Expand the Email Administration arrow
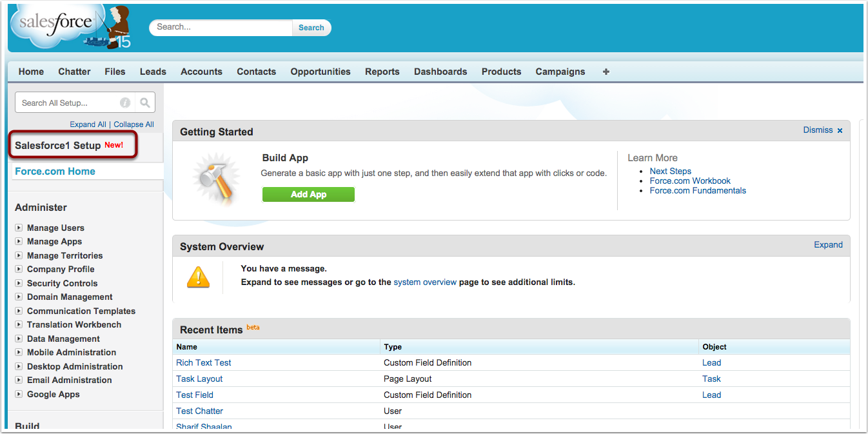The width and height of the screenshot is (868, 434). tap(19, 380)
